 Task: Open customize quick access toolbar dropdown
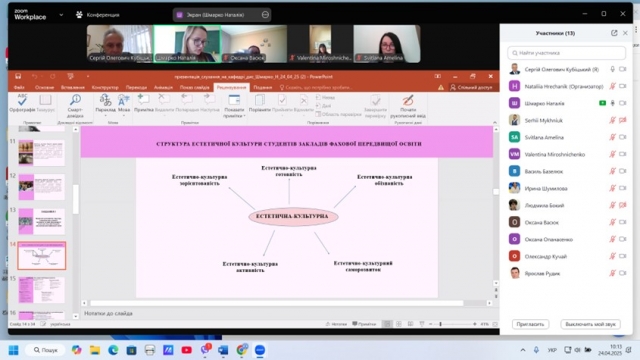click(88, 76)
